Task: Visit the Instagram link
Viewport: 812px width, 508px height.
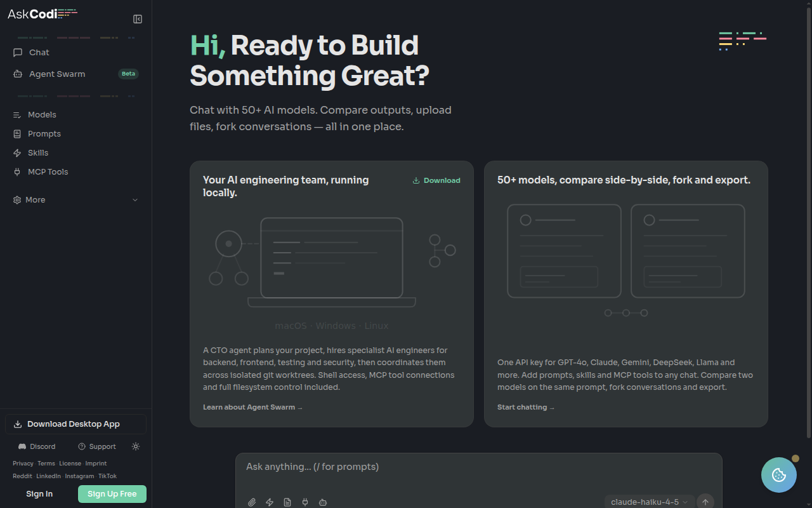Action: click(x=79, y=476)
